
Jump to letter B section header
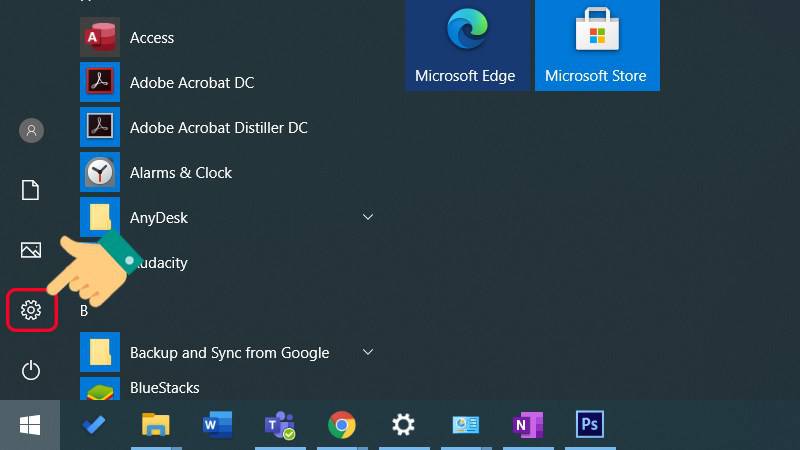coord(84,311)
